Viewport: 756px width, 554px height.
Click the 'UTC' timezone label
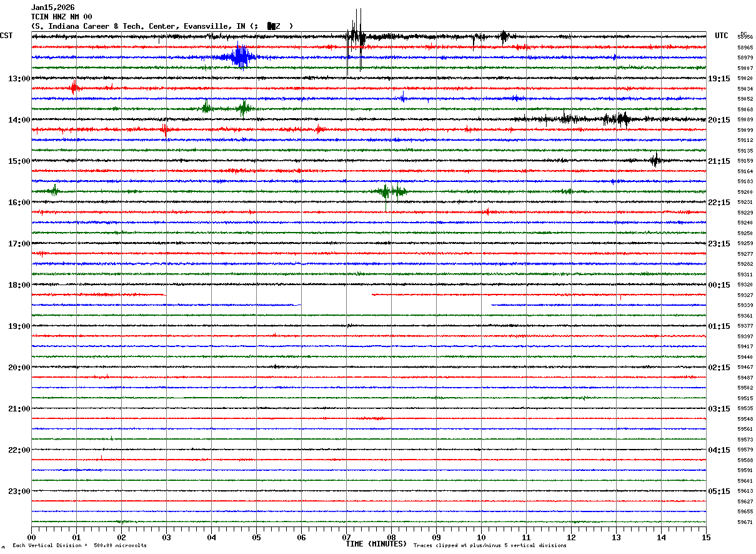[x=722, y=36]
